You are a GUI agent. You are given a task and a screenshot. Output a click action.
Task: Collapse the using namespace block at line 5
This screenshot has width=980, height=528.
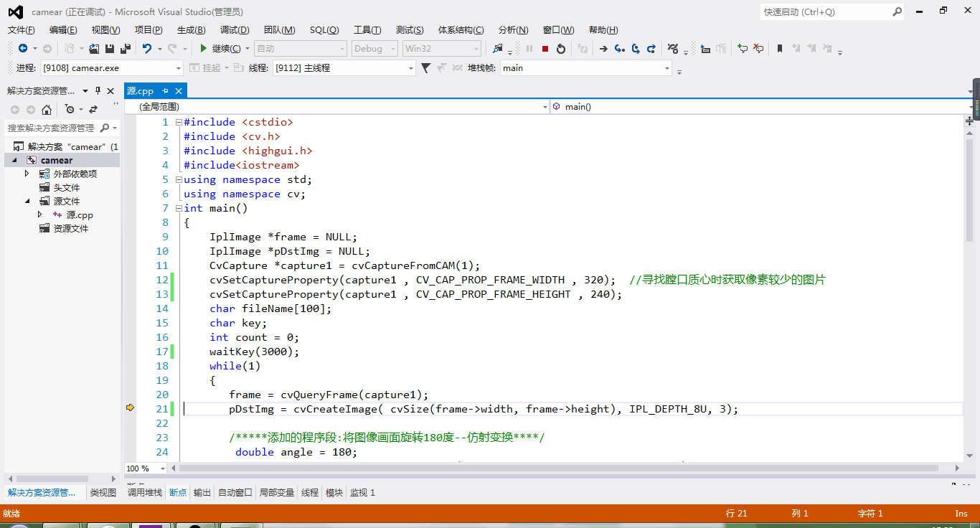179,179
